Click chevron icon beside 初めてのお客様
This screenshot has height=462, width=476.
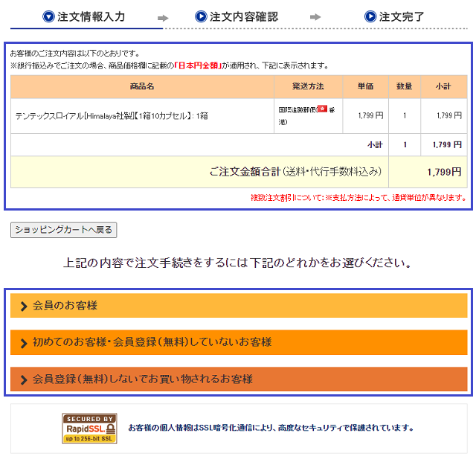coord(24,343)
